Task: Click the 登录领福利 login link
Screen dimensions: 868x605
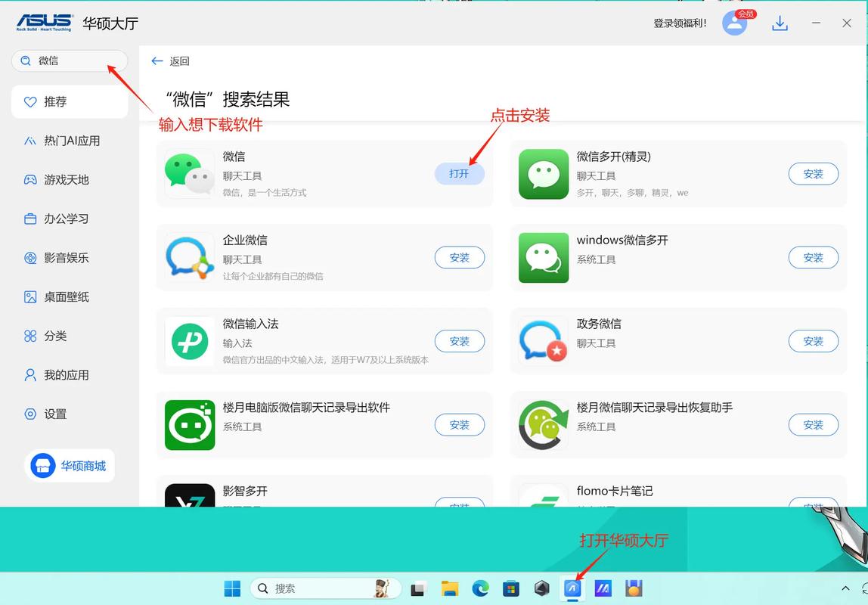Action: pos(678,23)
